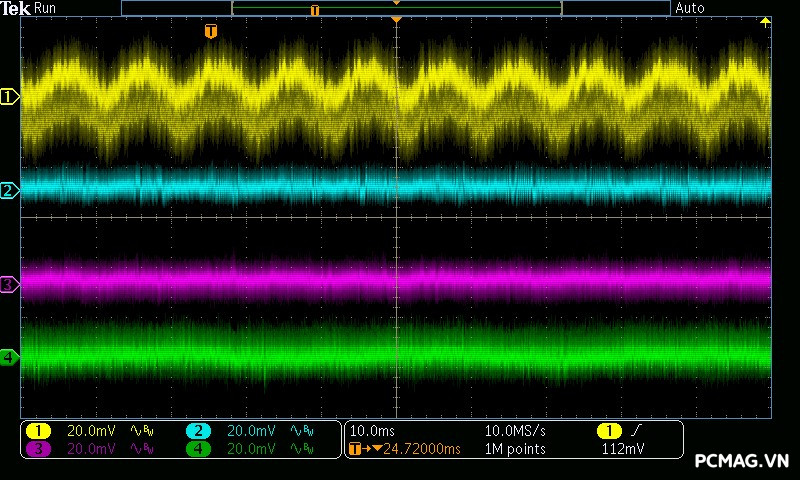Select the magenta channel 3 badge in readout
Image resolution: width=800 pixels, height=480 pixels.
pyautogui.click(x=37, y=449)
